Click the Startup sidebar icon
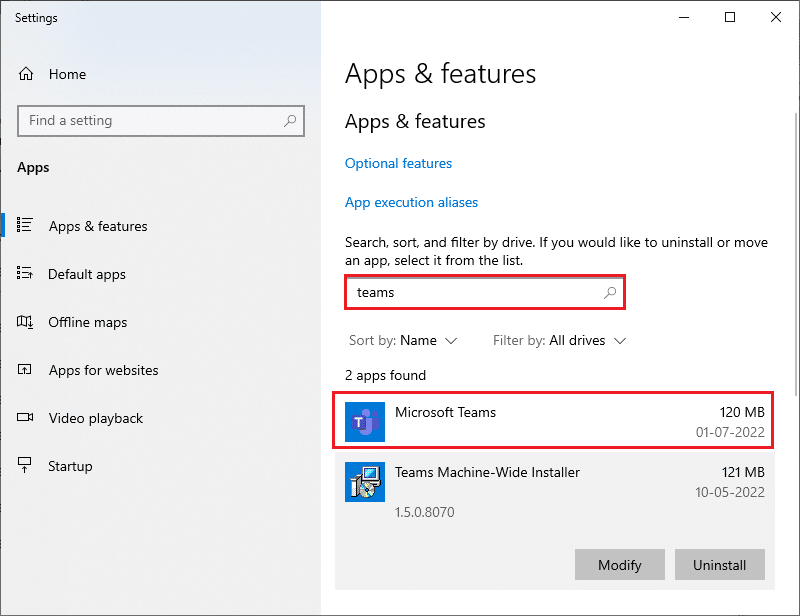 pos(24,465)
